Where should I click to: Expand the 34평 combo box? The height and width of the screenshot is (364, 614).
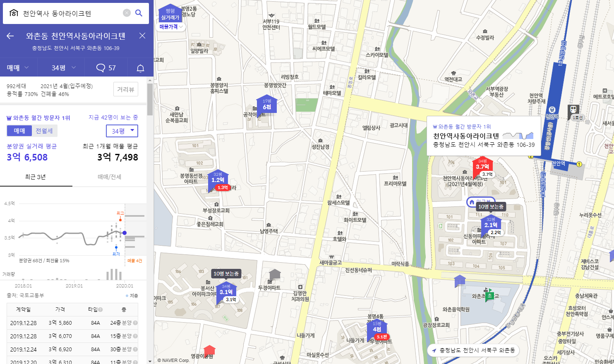tap(122, 131)
